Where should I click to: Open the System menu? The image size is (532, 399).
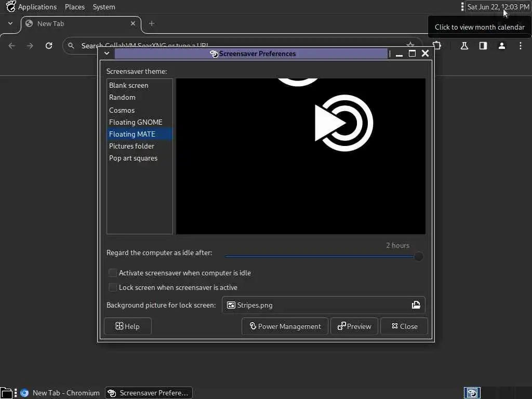pos(104,7)
